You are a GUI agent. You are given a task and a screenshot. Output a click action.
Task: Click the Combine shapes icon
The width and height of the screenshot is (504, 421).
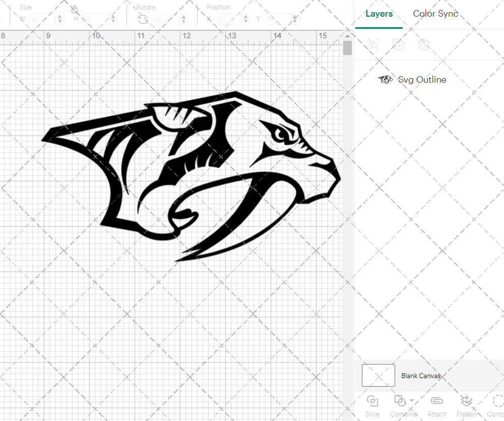point(400,401)
